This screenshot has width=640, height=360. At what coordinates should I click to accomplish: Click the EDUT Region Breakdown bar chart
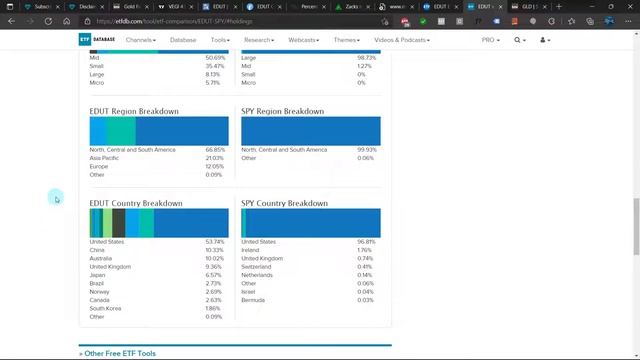pyautogui.click(x=159, y=131)
